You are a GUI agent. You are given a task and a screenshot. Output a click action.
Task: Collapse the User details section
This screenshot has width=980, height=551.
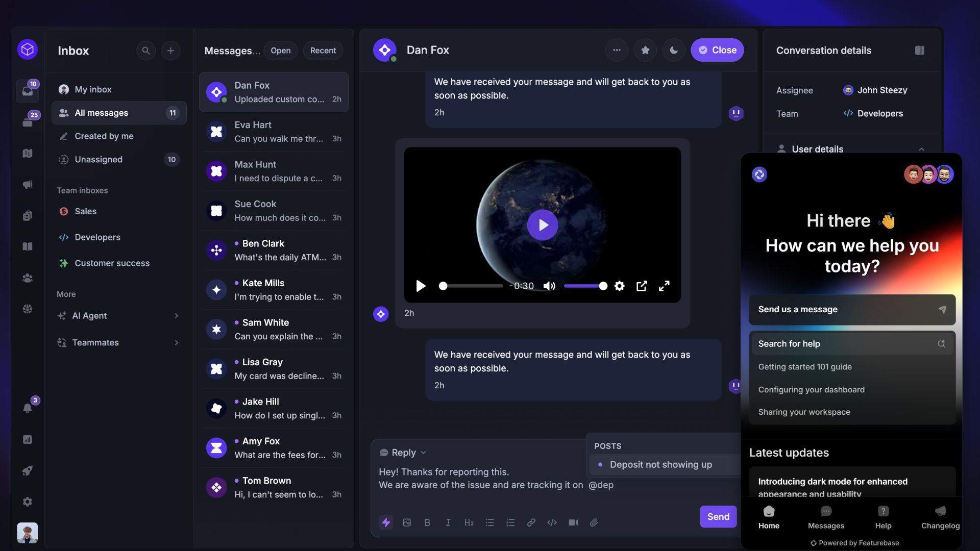pyautogui.click(x=922, y=149)
